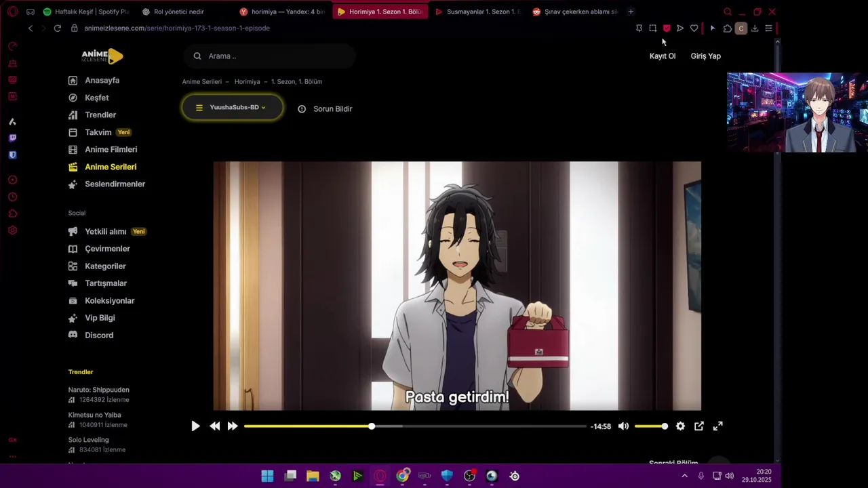Screen dimensions: 868x488
Task: Go back to the previous page
Action: [x=31, y=28]
